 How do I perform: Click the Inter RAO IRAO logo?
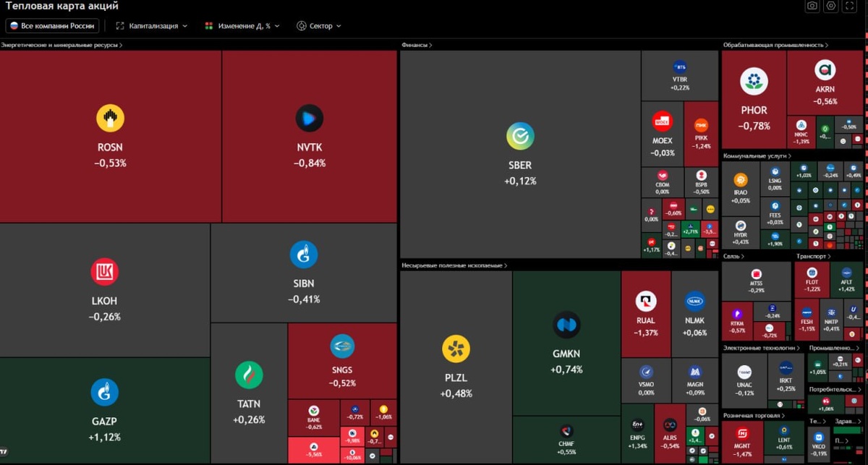click(741, 180)
